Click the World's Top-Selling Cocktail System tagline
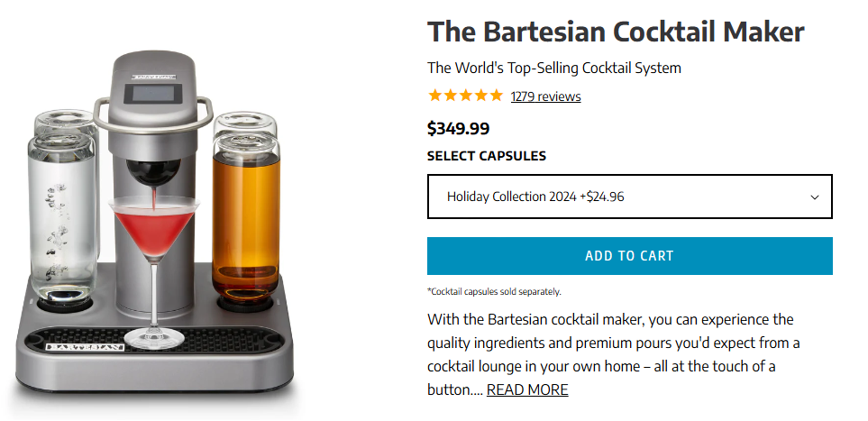The image size is (868, 421). 554,68
